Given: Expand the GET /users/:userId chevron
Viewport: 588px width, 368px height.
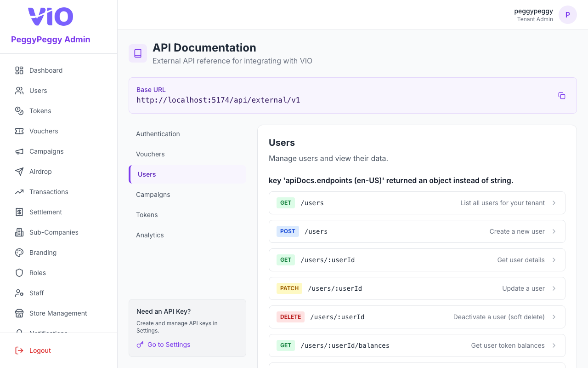Looking at the screenshot, I should [554, 260].
